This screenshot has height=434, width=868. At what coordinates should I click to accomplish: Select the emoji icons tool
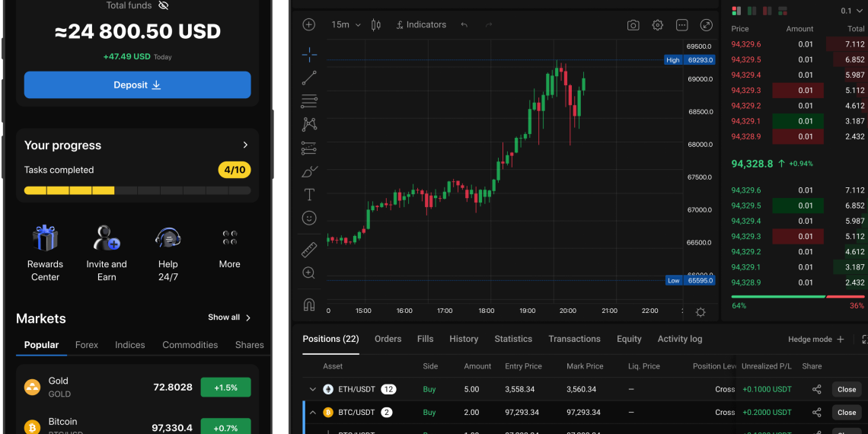click(x=309, y=218)
